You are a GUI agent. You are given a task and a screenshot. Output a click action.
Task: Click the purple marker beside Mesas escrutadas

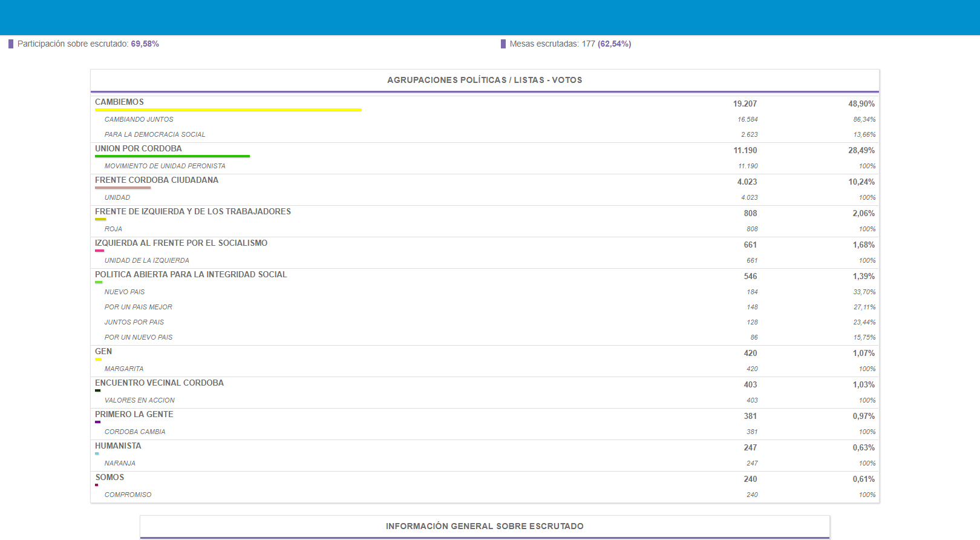tap(503, 44)
